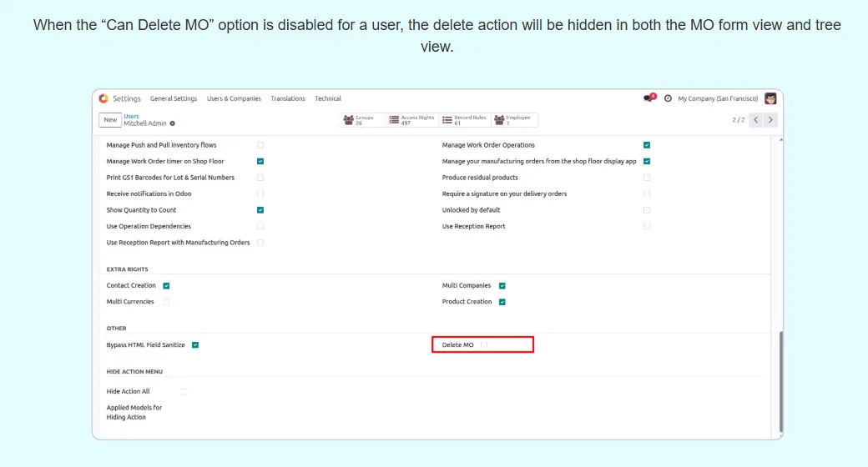Open the Users & Companies menu
The height and width of the screenshot is (467, 868).
click(234, 98)
